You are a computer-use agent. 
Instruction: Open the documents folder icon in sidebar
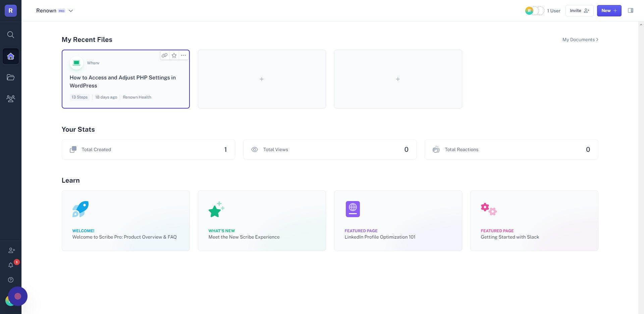click(x=11, y=77)
